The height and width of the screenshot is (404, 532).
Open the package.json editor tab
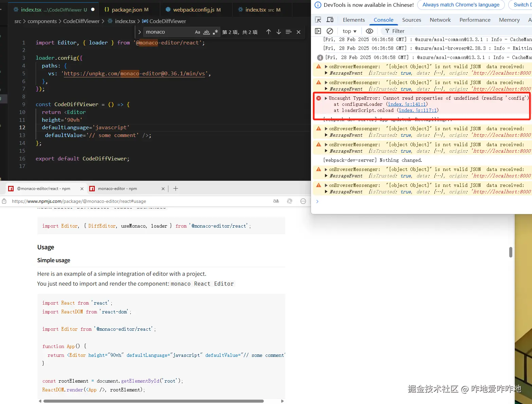[126, 10]
